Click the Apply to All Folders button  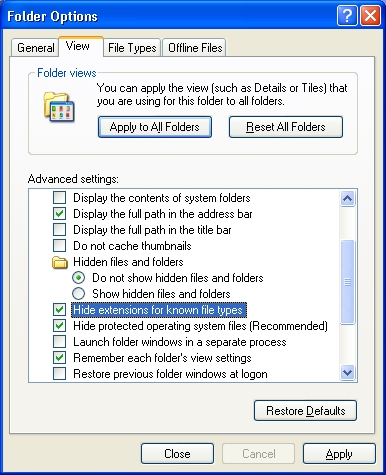point(155,127)
